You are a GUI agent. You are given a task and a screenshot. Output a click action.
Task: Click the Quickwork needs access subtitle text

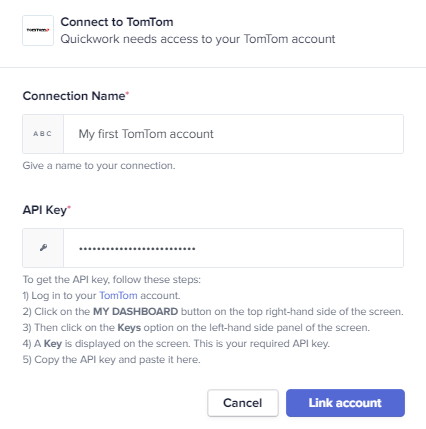(198, 39)
